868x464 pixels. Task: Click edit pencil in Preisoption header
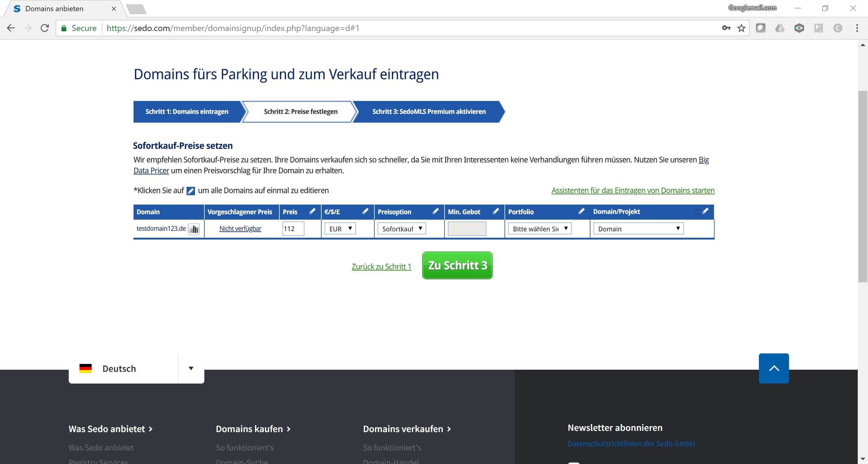[435, 211]
